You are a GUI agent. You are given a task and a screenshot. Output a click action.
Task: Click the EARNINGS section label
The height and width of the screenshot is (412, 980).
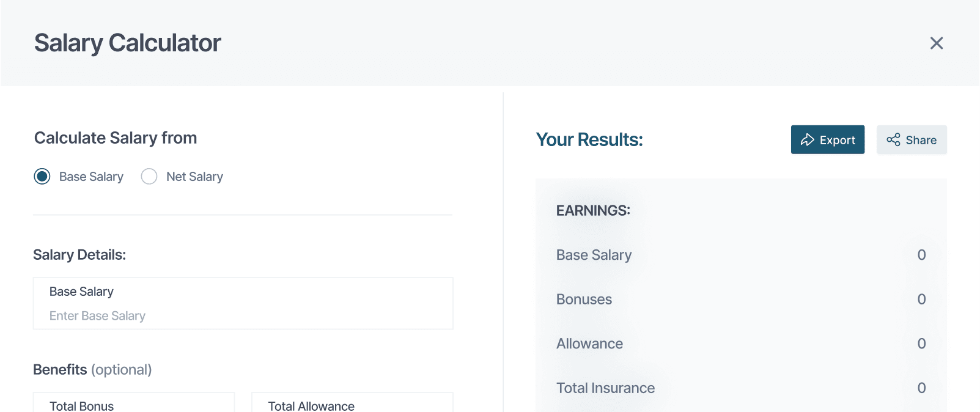pyautogui.click(x=593, y=211)
